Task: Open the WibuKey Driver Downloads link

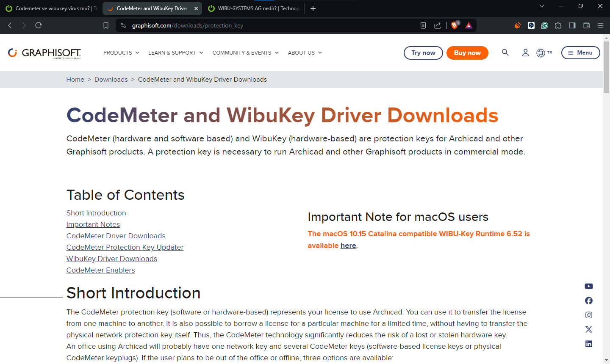Action: tap(112, 259)
